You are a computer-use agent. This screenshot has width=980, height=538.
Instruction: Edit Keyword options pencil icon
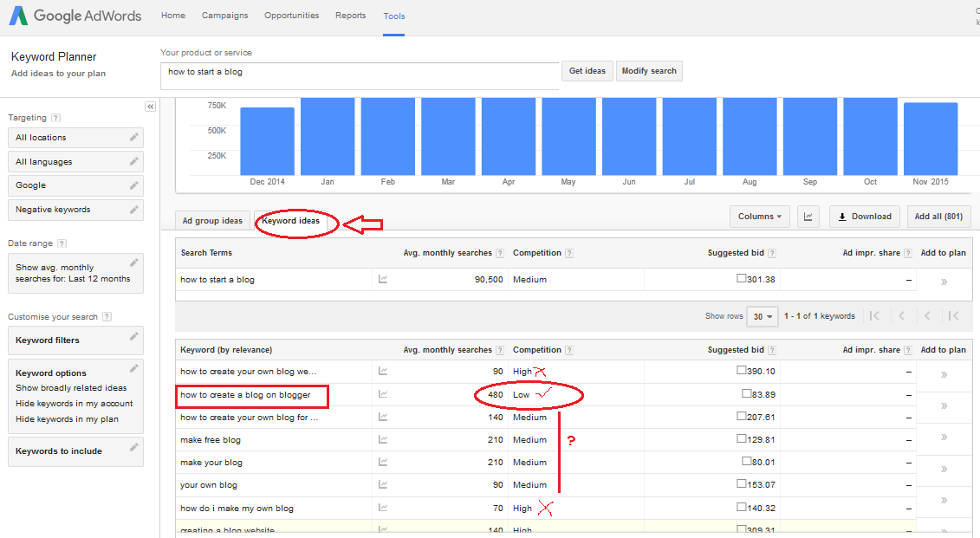point(133,368)
